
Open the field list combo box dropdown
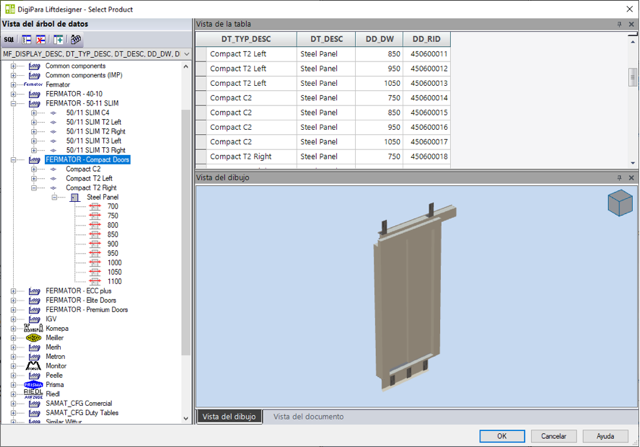[x=186, y=54]
